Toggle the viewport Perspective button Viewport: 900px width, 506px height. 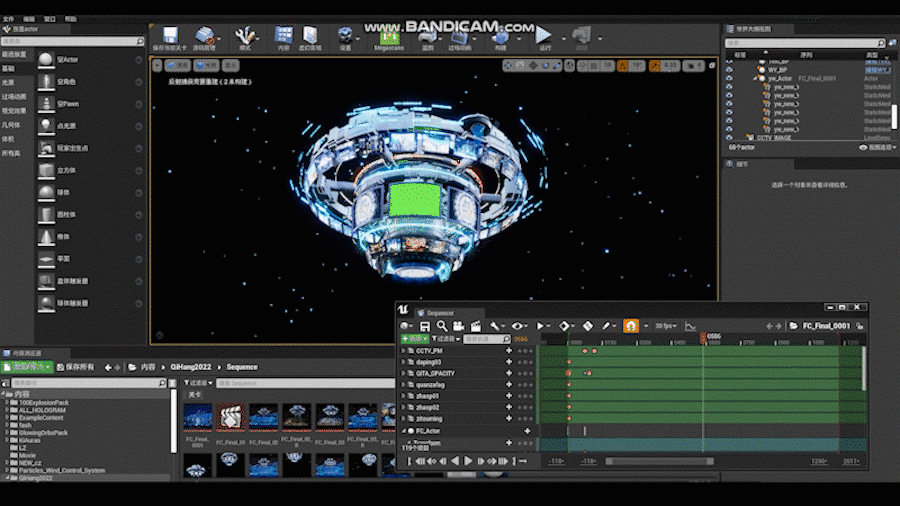(x=178, y=65)
